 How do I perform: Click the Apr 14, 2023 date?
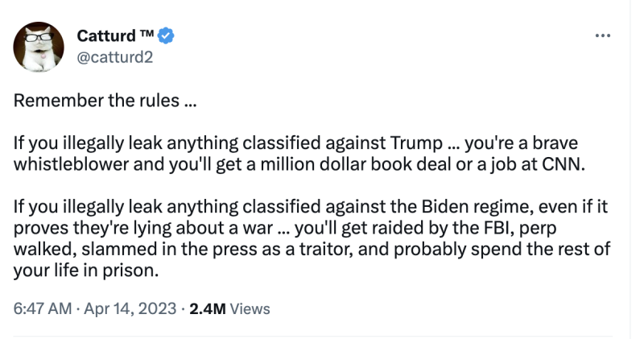[119, 308]
